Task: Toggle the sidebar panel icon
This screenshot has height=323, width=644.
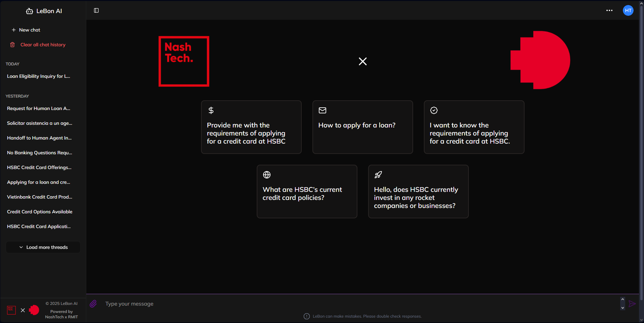Action: (x=96, y=10)
